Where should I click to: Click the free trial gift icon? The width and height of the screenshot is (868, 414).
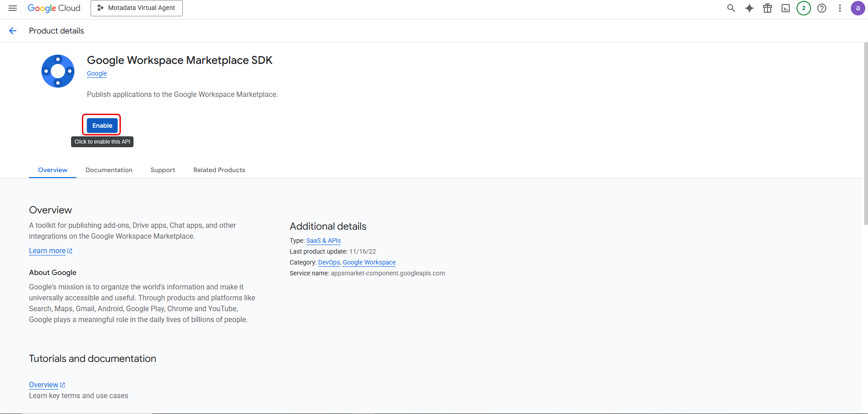(767, 8)
